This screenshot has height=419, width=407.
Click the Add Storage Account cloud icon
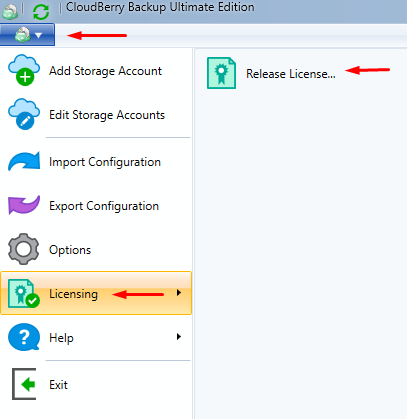24,70
